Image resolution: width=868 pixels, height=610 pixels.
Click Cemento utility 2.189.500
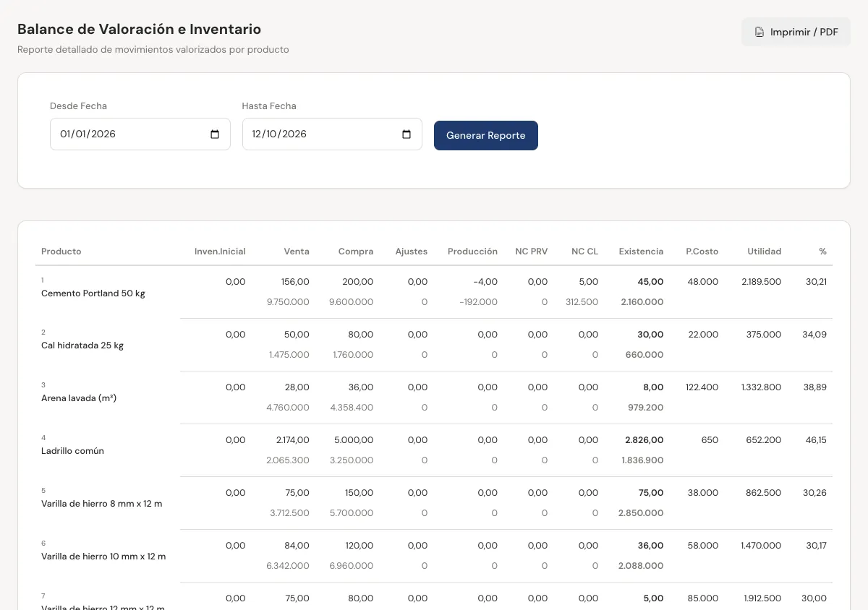click(x=762, y=282)
